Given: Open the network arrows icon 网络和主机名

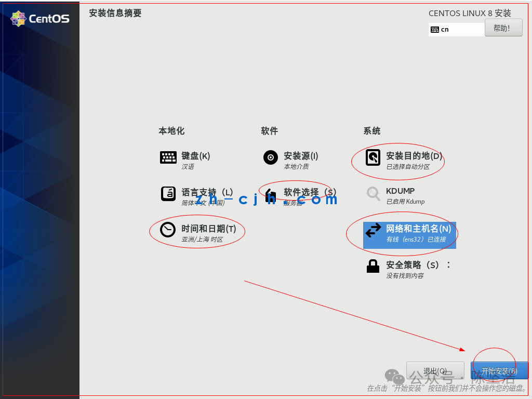Looking at the screenshot, I should (x=373, y=230).
